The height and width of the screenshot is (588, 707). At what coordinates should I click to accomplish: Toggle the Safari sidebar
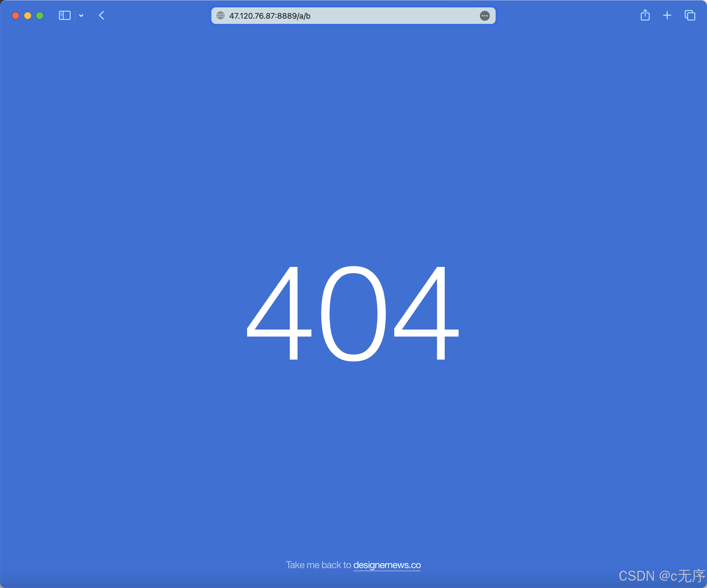pyautogui.click(x=65, y=15)
